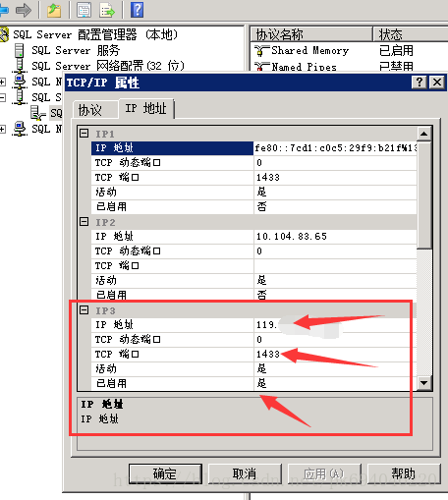Click the 协议名称 column header

pyautogui.click(x=311, y=34)
